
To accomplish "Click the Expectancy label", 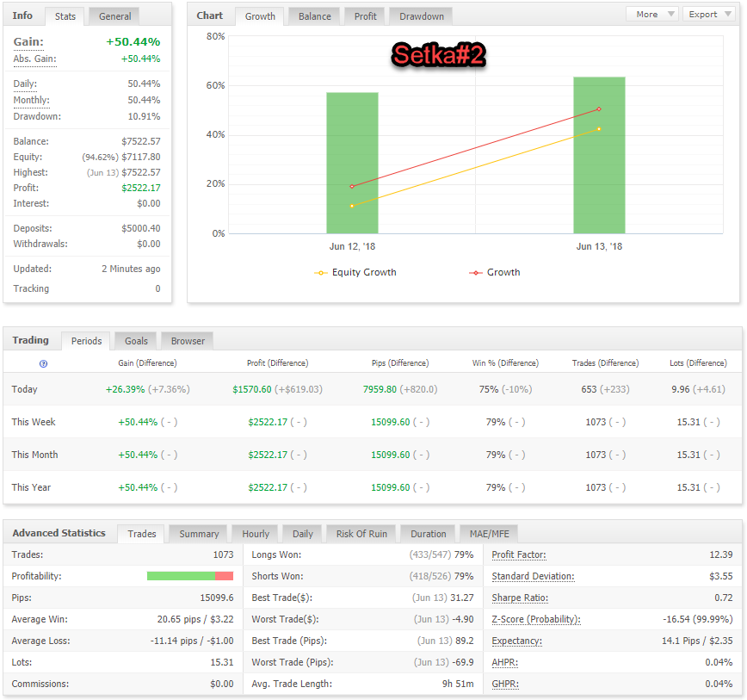I will pyautogui.click(x=517, y=641).
